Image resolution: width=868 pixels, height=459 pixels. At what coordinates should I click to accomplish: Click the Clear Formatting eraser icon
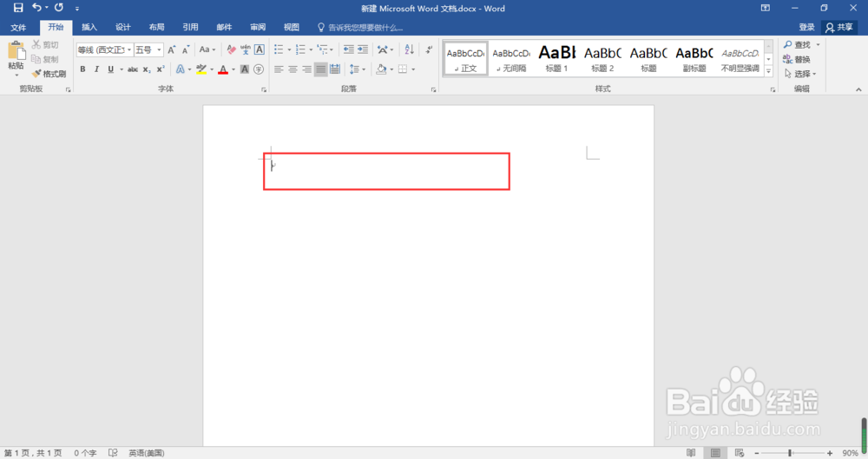click(232, 49)
